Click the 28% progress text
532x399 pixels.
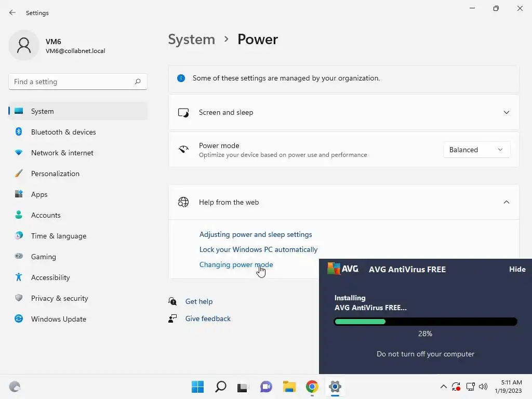point(425,334)
